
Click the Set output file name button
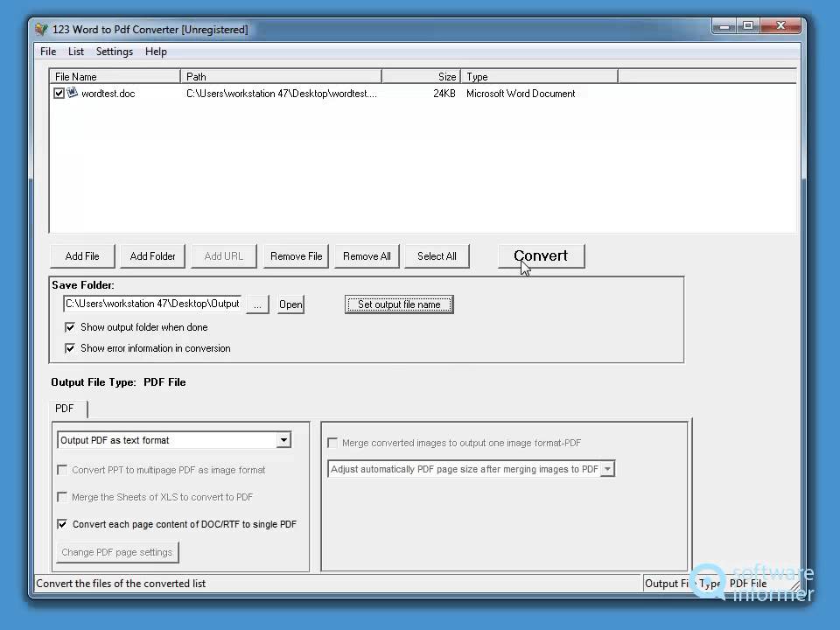399,304
